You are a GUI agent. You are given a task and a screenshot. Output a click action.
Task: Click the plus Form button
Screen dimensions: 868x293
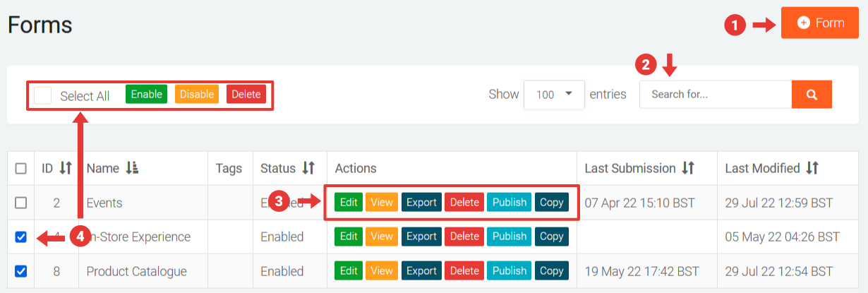point(820,23)
